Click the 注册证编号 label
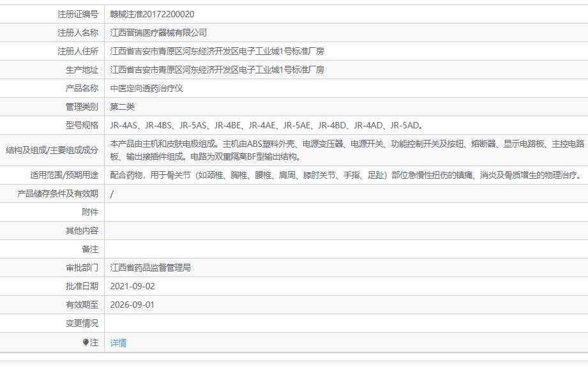Screen dimensions: 588x371 pos(78,14)
